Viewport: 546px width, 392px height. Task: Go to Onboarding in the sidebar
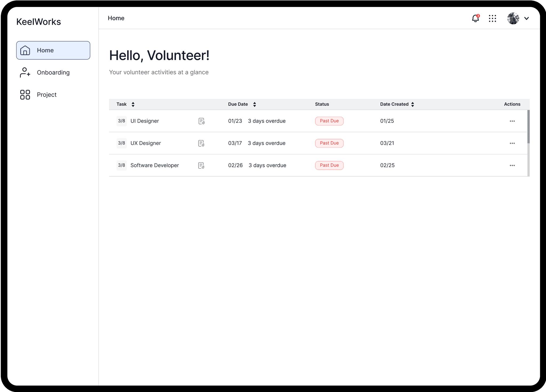pyautogui.click(x=53, y=72)
